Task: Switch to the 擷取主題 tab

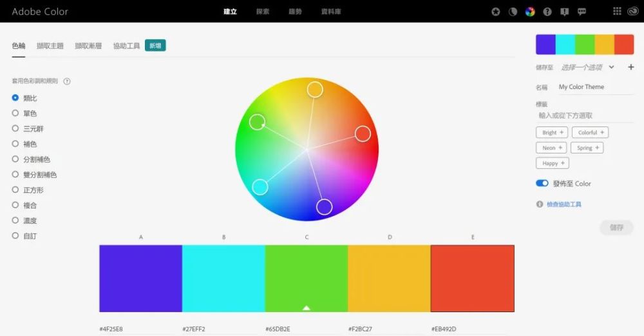Action: (x=50, y=46)
